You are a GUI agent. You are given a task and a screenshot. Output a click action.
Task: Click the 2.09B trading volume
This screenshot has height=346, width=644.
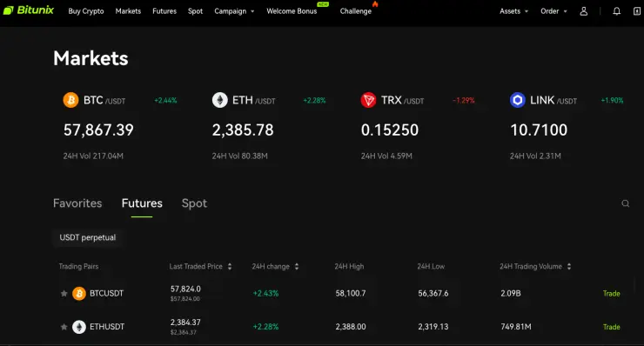tap(511, 294)
